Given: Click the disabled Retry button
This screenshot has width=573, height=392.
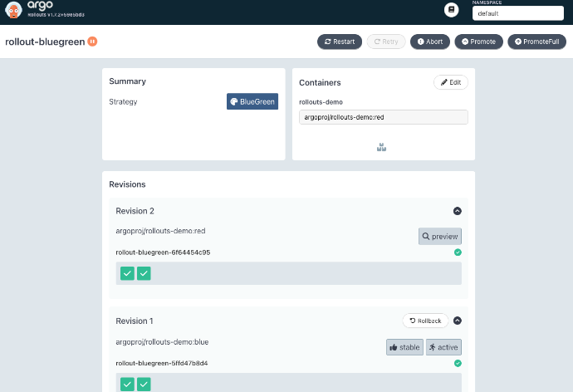Looking at the screenshot, I should click(386, 42).
